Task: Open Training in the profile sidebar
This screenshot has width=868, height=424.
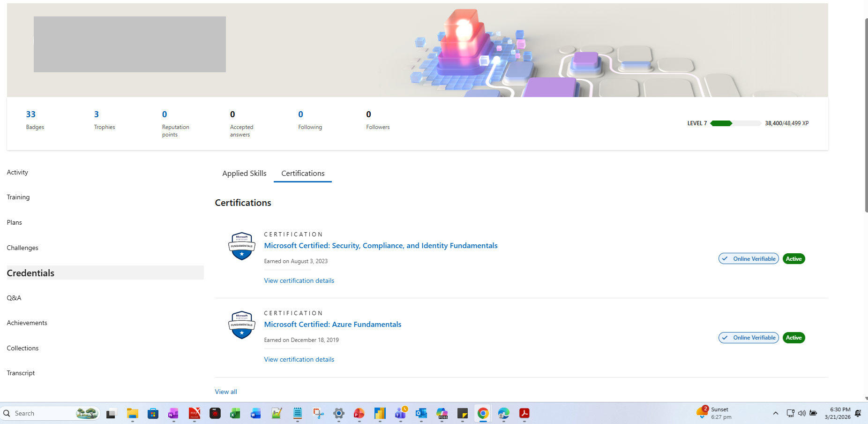Action: 18,197
